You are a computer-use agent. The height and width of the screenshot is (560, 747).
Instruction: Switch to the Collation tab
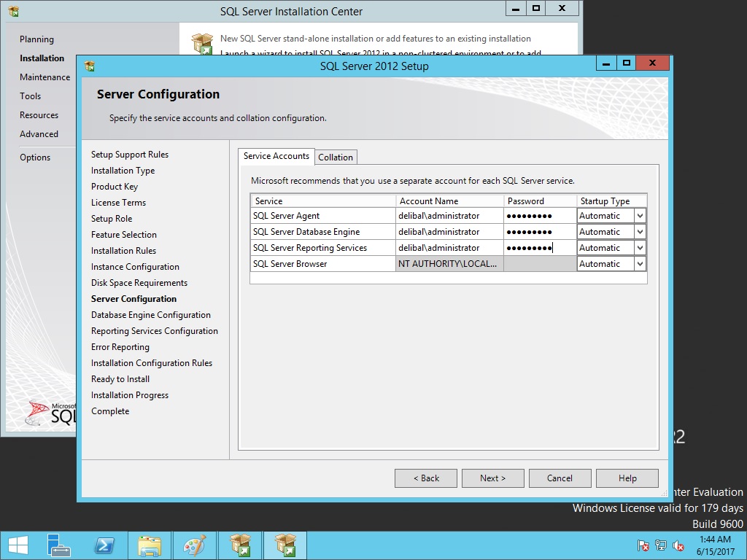pyautogui.click(x=336, y=157)
